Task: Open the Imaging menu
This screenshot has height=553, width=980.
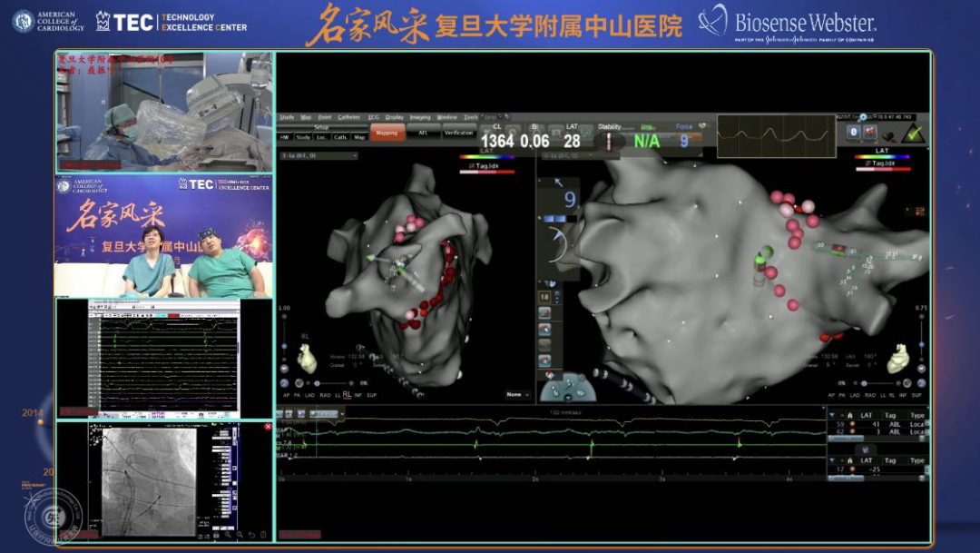Action: [419, 117]
